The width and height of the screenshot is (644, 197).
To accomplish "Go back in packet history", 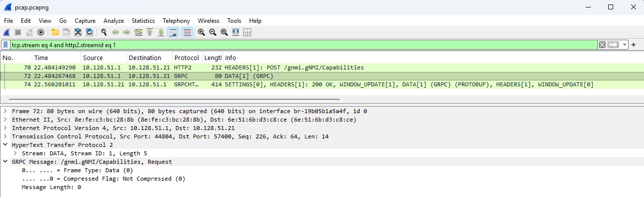I will 115,32.
